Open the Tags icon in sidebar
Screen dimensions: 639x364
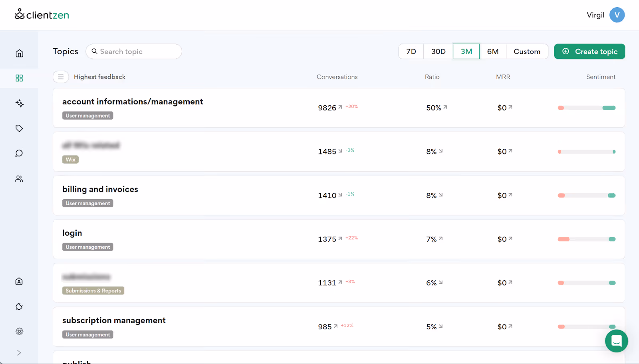coord(19,128)
